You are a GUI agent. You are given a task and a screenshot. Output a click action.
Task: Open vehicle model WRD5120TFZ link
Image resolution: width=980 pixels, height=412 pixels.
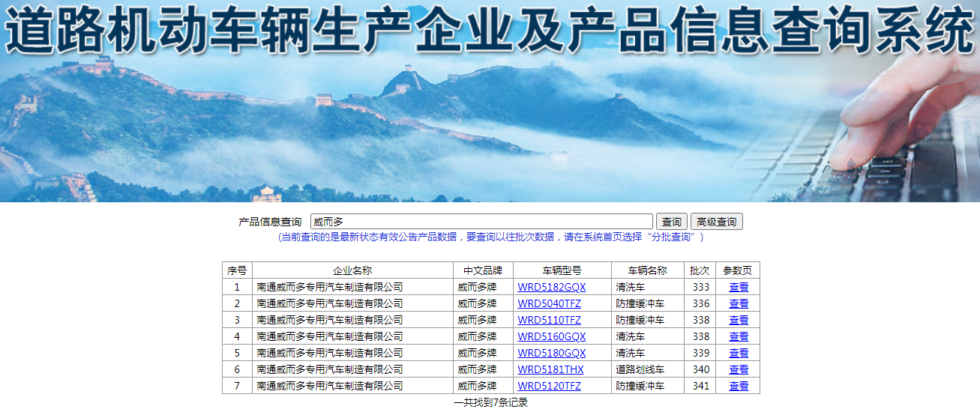tap(549, 386)
